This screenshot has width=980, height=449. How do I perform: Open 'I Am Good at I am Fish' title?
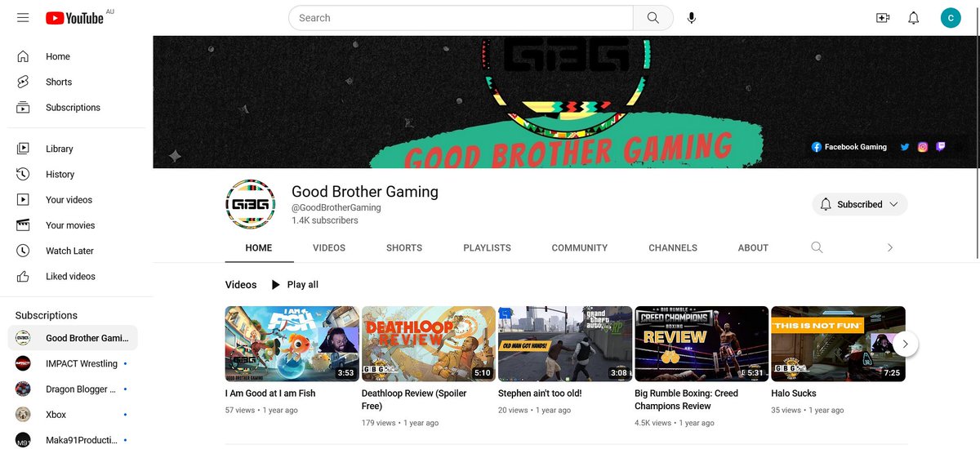(270, 393)
